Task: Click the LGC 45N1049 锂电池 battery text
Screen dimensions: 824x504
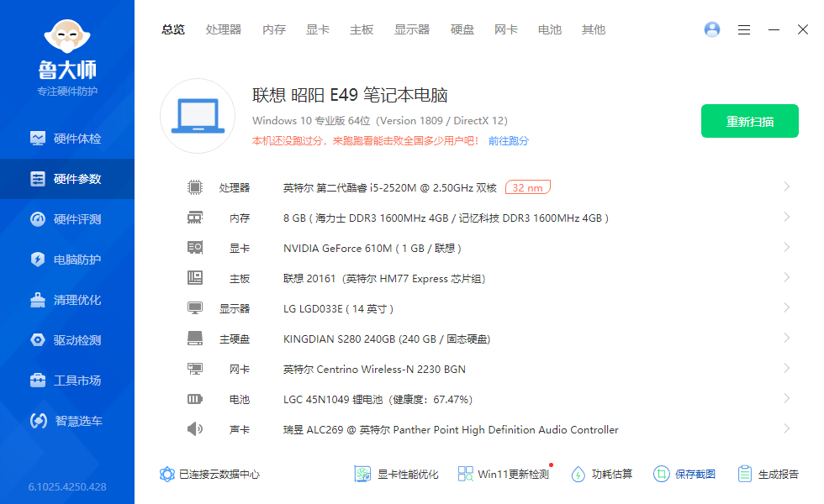Action: coord(378,400)
